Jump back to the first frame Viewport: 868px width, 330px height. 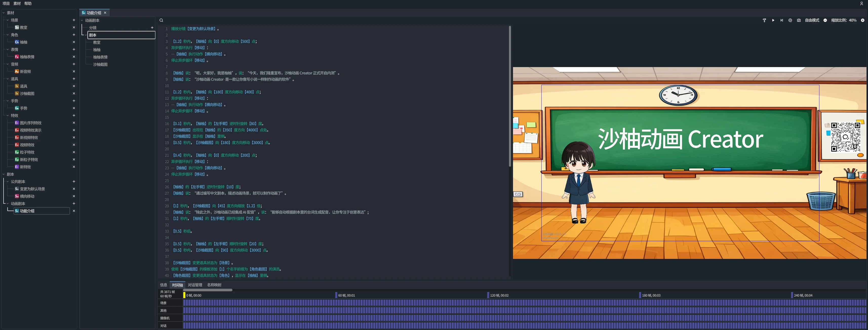(x=782, y=20)
